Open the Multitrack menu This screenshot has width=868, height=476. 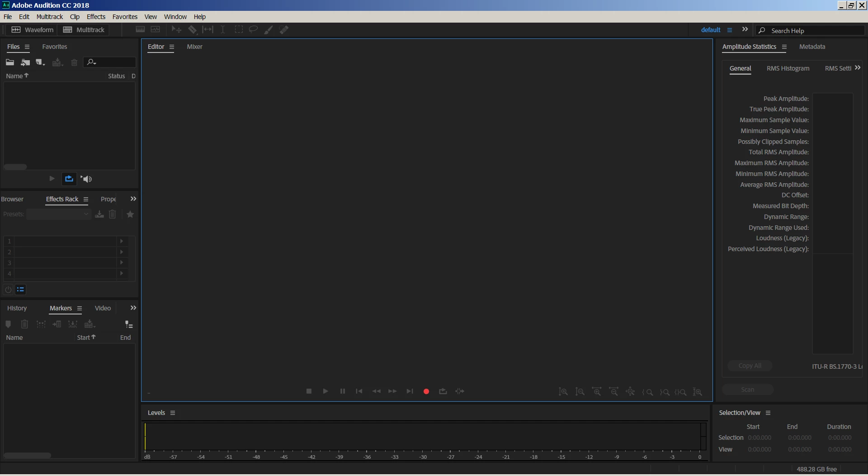[x=50, y=17]
